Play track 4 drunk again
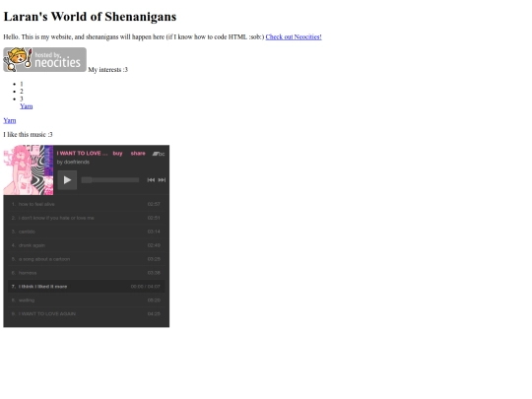 click(x=86, y=245)
